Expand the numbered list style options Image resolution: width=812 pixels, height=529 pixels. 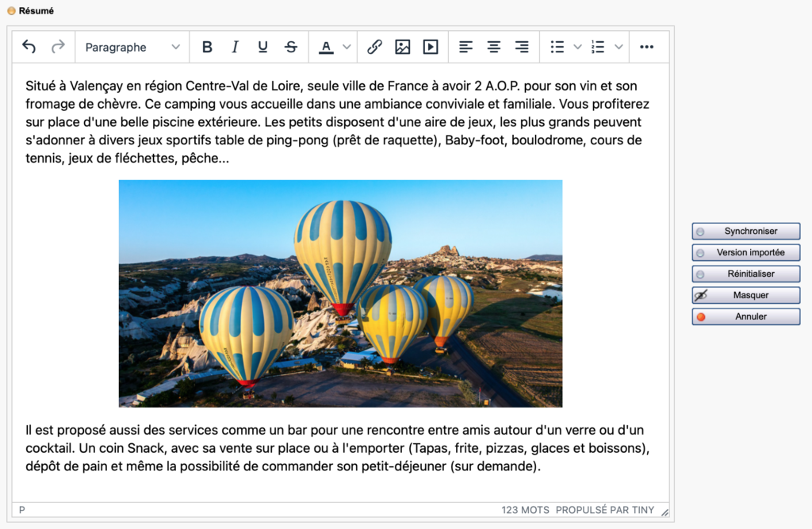(619, 47)
